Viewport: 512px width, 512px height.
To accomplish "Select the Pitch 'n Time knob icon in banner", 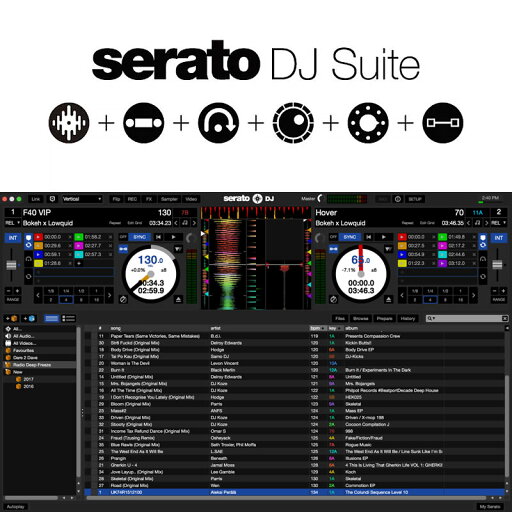I will (x=293, y=123).
